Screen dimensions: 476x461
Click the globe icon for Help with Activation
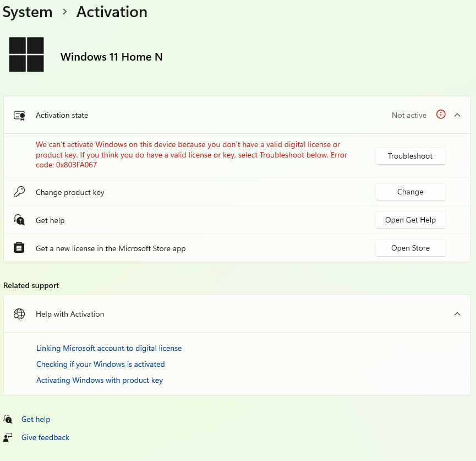point(19,314)
